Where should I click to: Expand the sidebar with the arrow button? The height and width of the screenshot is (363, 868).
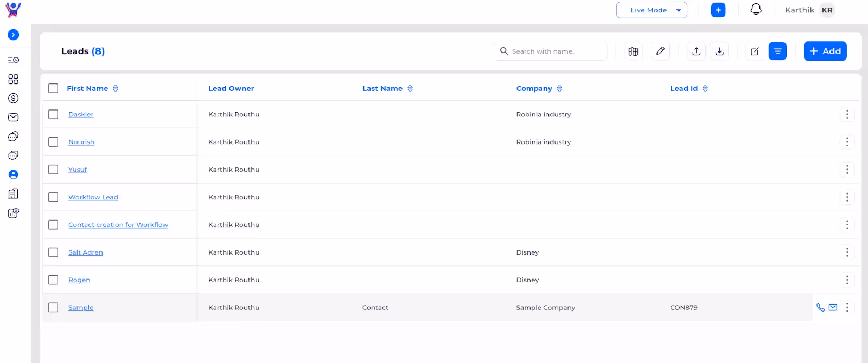[x=14, y=35]
